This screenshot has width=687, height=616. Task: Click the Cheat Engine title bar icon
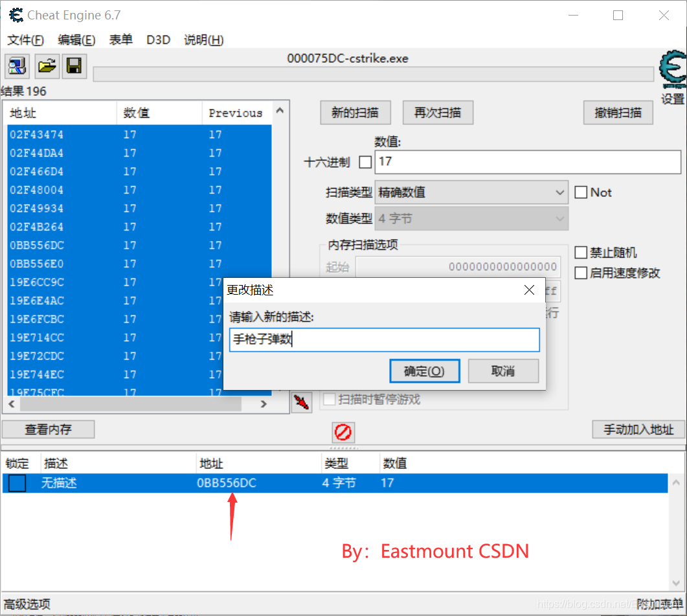point(16,16)
